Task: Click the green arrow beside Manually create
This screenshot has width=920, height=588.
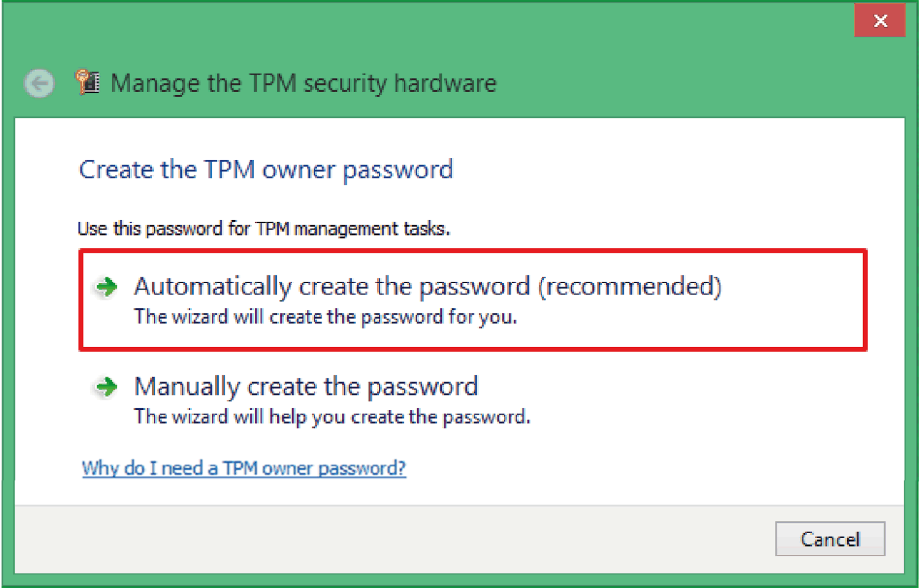Action: pos(107,387)
